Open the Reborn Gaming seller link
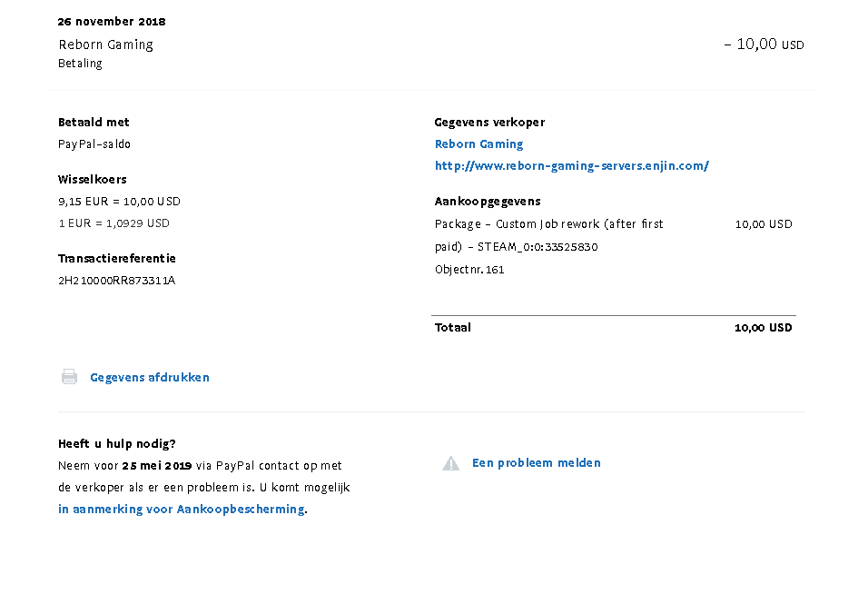868x594 pixels. [478, 144]
